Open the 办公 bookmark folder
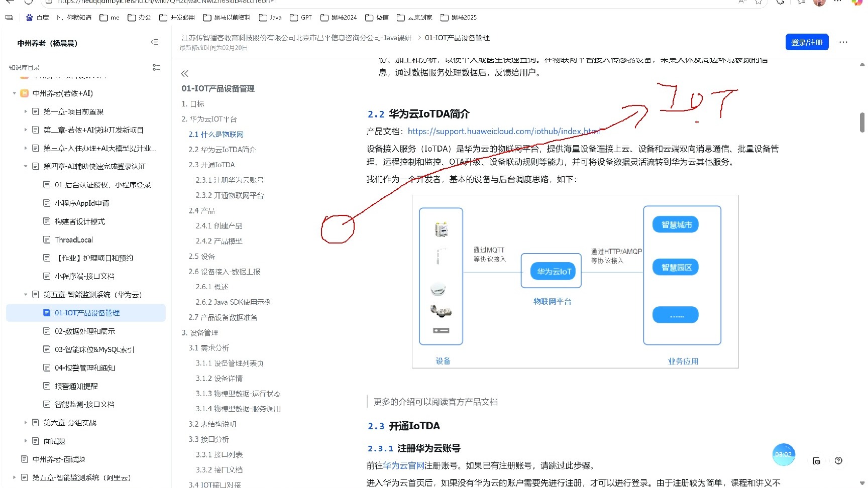 [139, 18]
